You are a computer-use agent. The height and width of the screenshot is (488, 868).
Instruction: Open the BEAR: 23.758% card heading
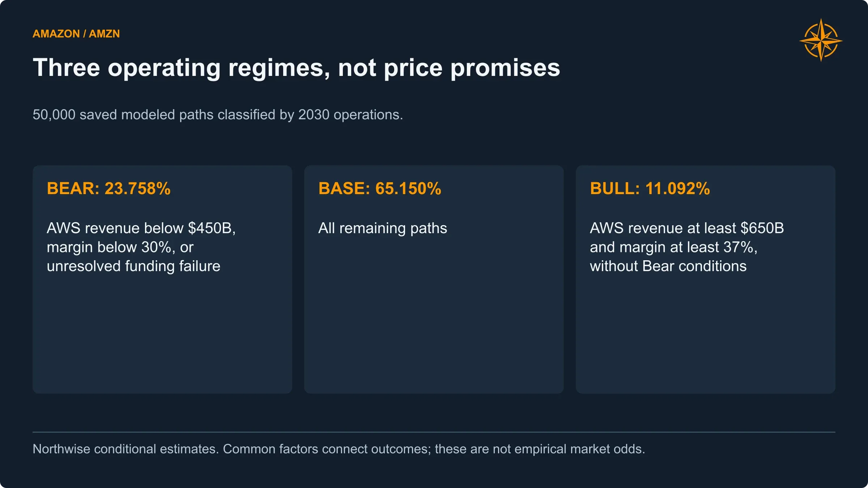pos(109,188)
